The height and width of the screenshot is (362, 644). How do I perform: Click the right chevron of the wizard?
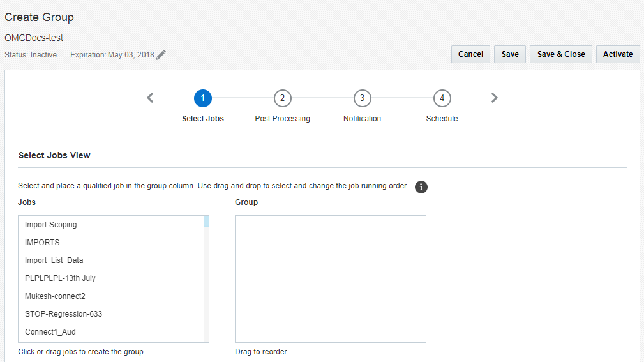[495, 98]
